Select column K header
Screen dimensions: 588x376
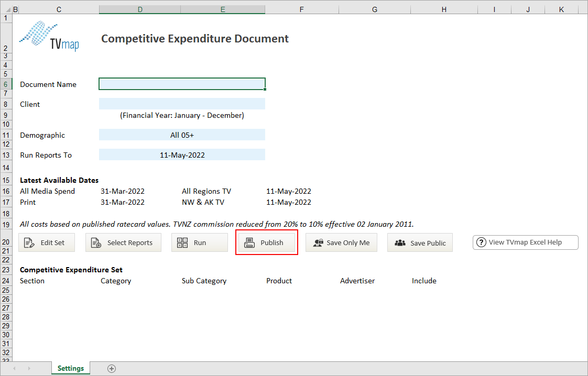click(561, 9)
